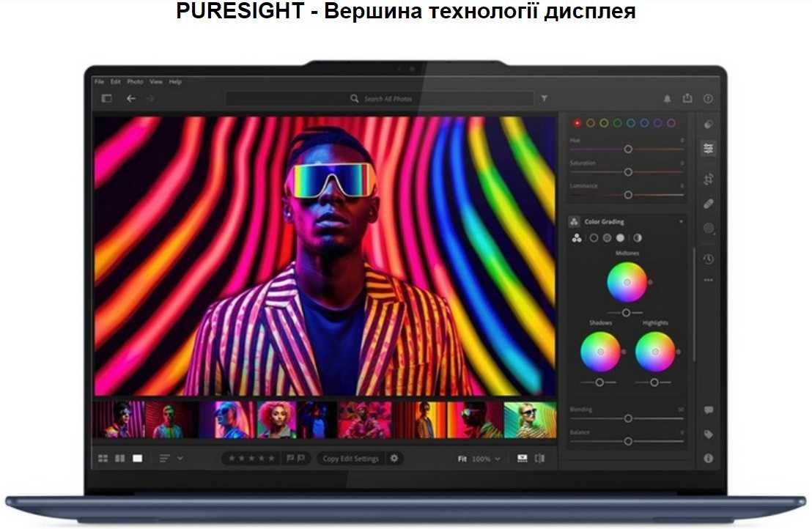Select the orange color mixer channel
This screenshot has width=812, height=529.
pyautogui.click(x=591, y=123)
